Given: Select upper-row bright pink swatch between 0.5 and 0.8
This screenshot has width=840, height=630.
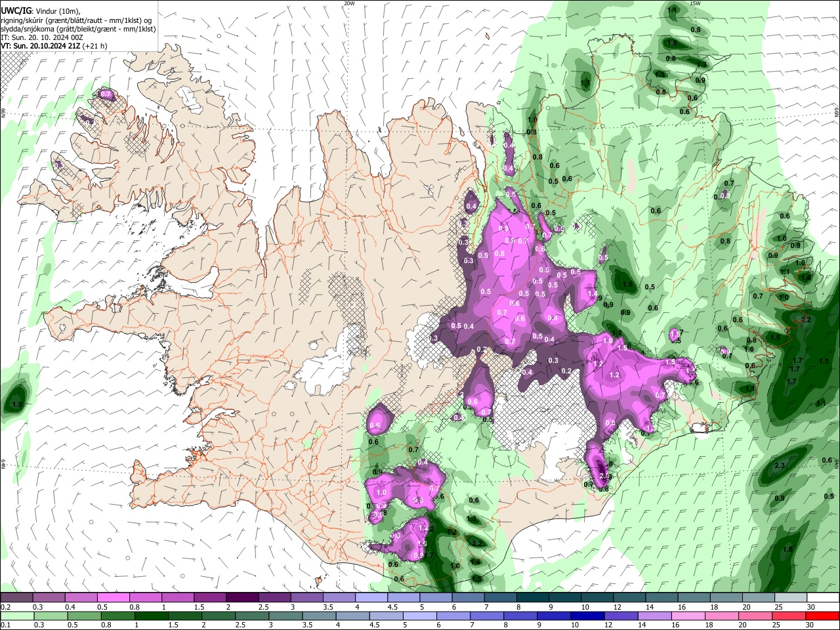Looking at the screenshot, I should click(x=113, y=598).
